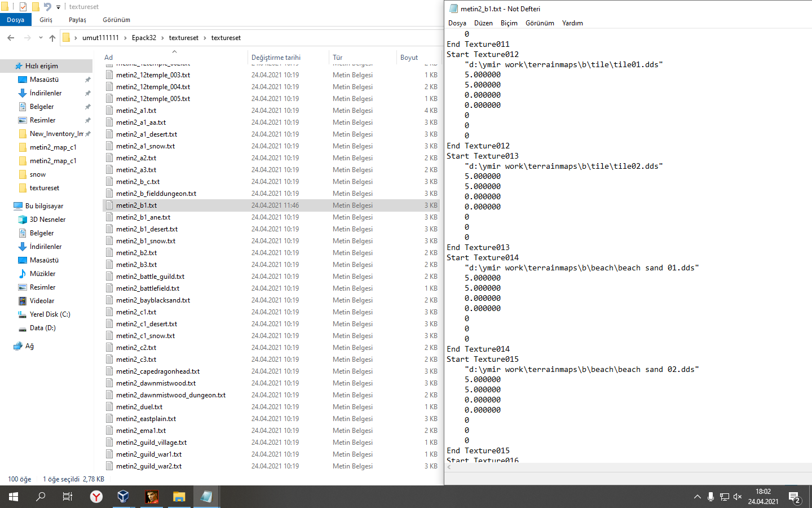Click the properties checkmark icon in title bar
812x508 pixels.
pos(23,7)
